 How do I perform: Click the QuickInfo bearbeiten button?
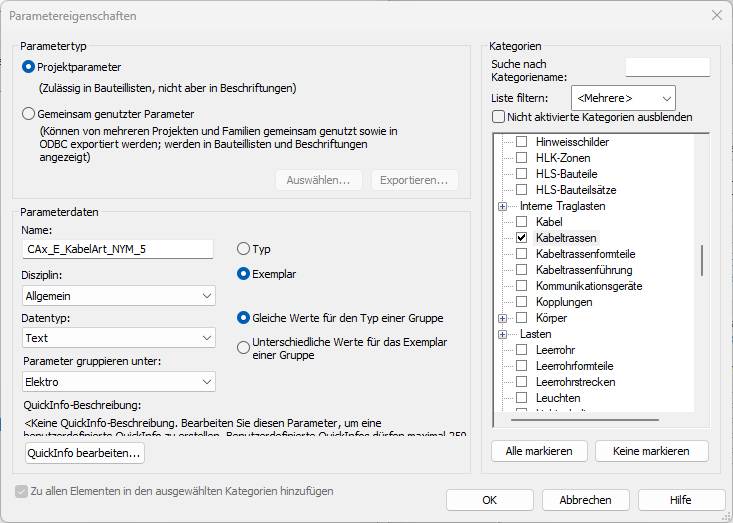[85, 453]
